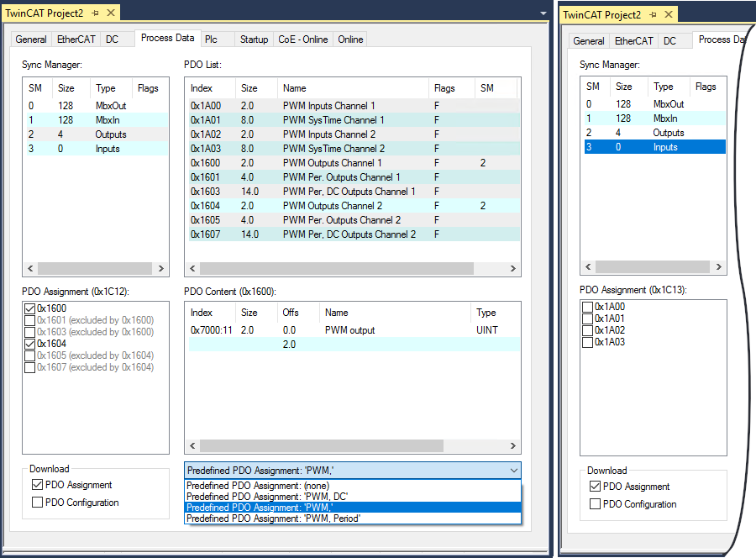
Task: Enable PDO Configuration download in left window
Action: (37, 503)
